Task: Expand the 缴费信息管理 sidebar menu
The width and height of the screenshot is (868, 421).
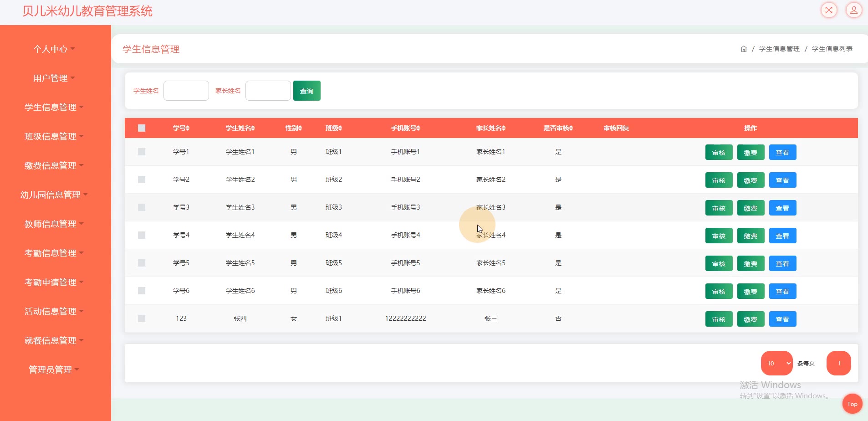Action: click(x=54, y=165)
